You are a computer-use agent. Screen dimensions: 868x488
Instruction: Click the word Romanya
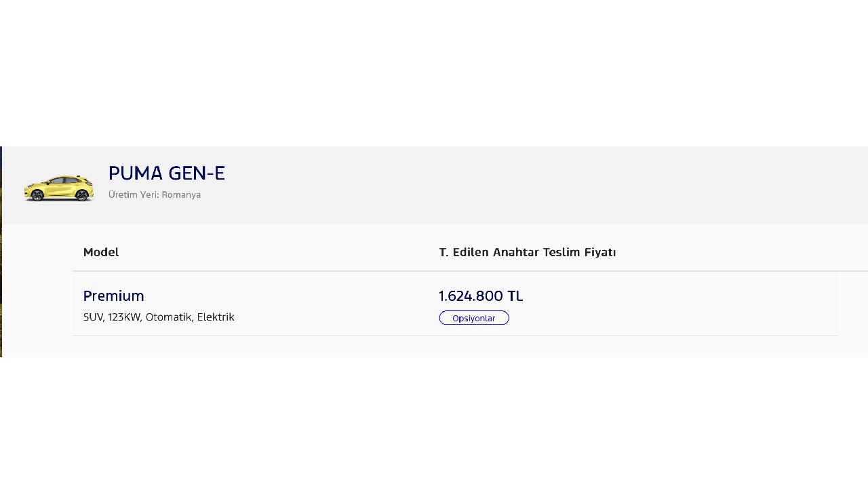(181, 195)
